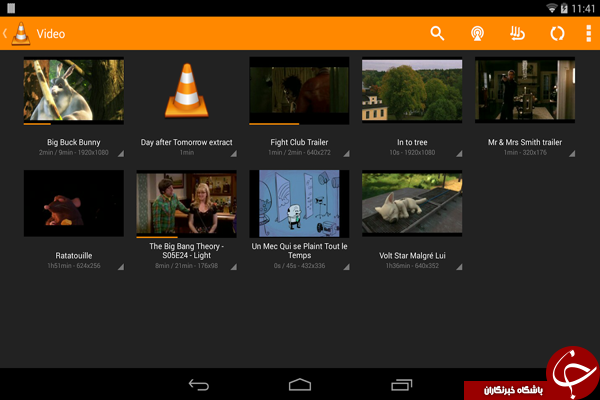Tap the Android home navigation button
Screen dimensions: 600x400
pos(300,385)
